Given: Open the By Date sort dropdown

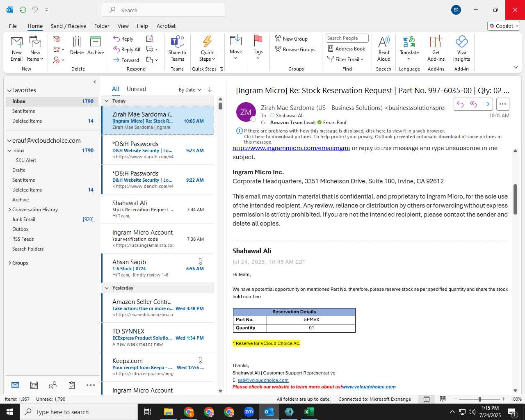Looking at the screenshot, I should click(190, 89).
